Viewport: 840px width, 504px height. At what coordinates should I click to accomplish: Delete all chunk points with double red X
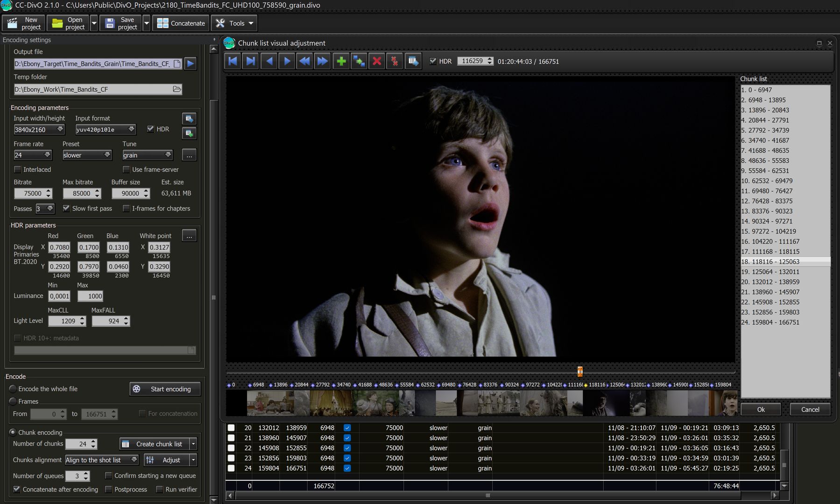(395, 61)
